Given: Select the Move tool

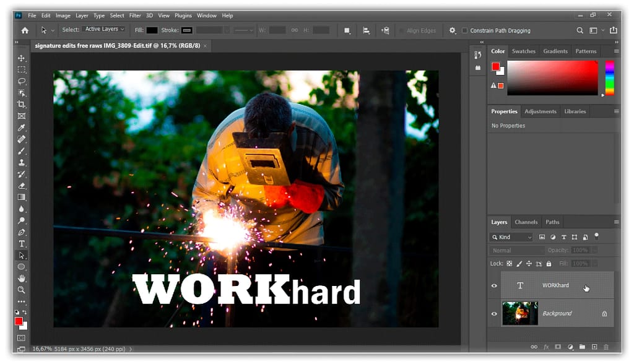Looking at the screenshot, I should coord(22,58).
